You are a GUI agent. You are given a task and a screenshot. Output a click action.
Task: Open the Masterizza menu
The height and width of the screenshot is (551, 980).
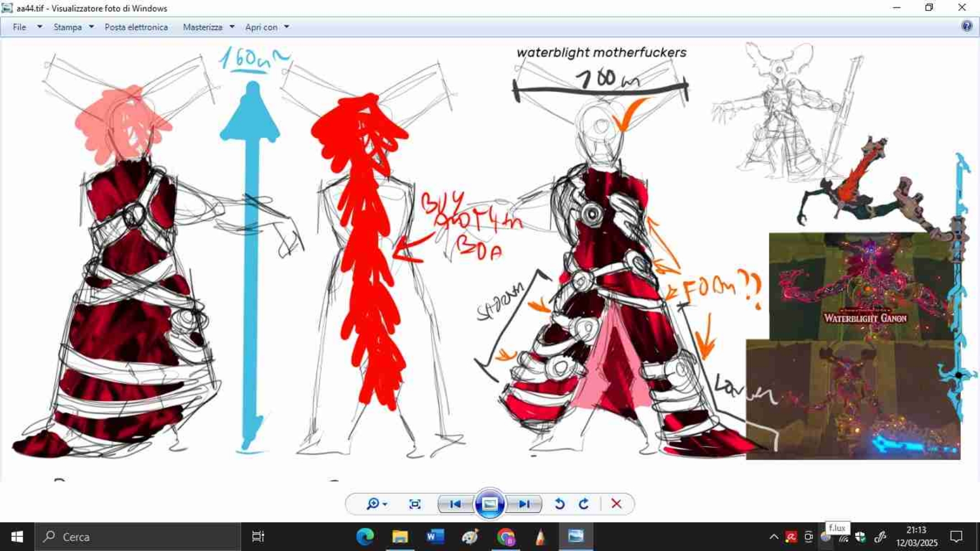click(203, 26)
